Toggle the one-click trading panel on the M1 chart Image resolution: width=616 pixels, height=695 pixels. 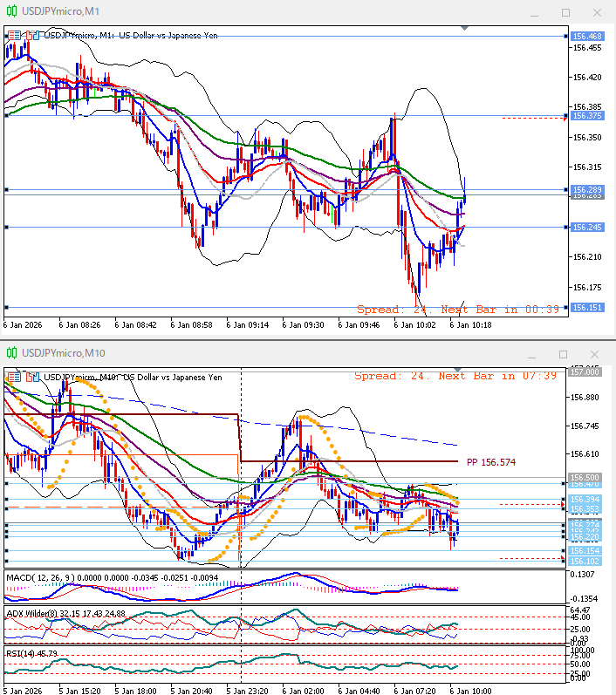point(15,36)
